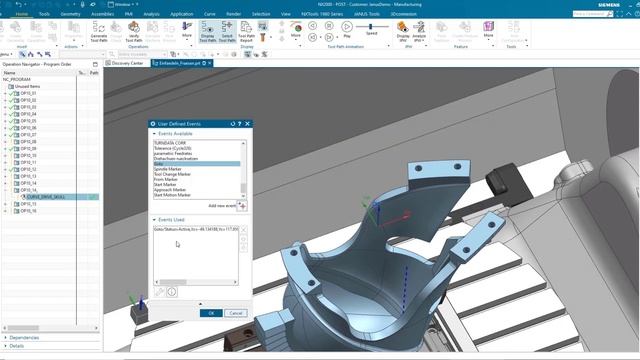
Task: Collapse the Events Used section
Action: 154,220
